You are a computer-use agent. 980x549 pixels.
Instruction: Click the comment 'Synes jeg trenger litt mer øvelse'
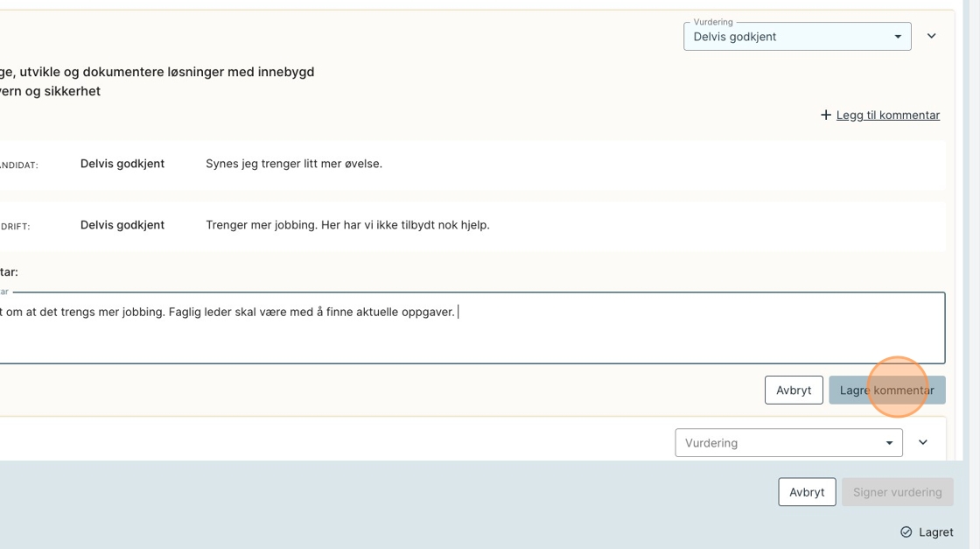pyautogui.click(x=294, y=164)
